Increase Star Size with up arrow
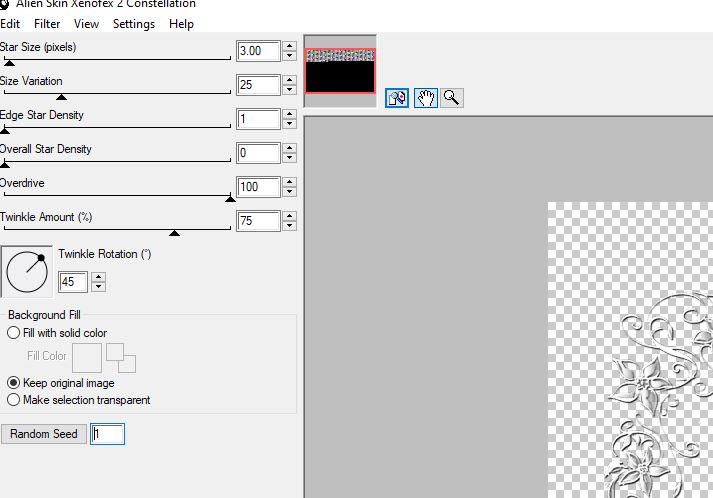 click(289, 46)
